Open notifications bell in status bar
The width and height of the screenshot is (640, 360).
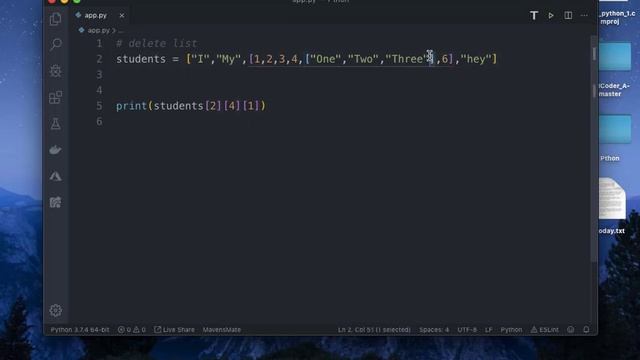click(586, 329)
